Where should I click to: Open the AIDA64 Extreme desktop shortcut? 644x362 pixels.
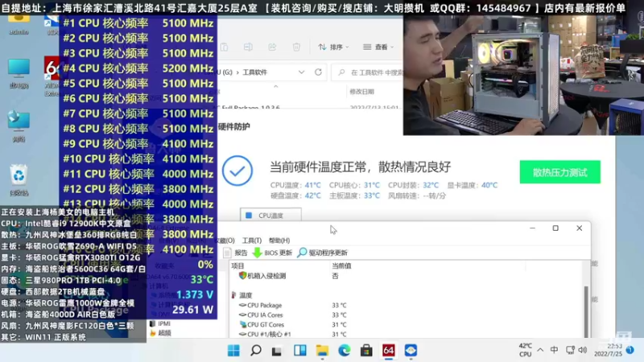52,76
